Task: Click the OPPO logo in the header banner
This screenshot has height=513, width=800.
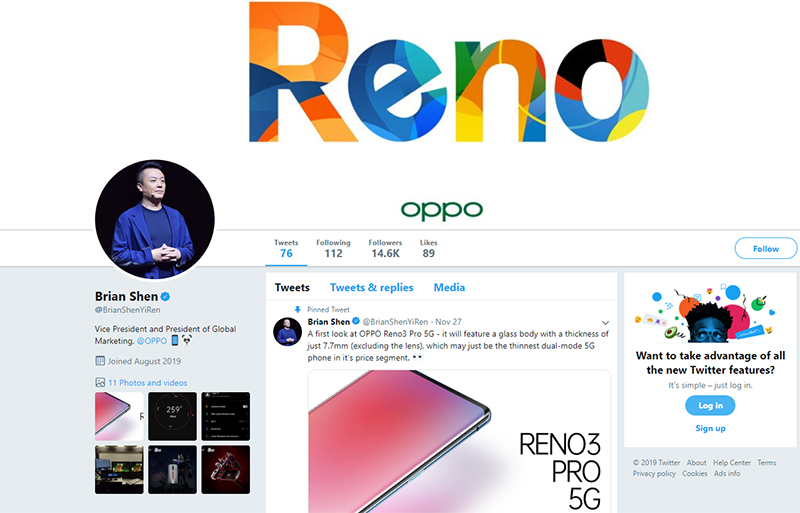Action: [441, 210]
